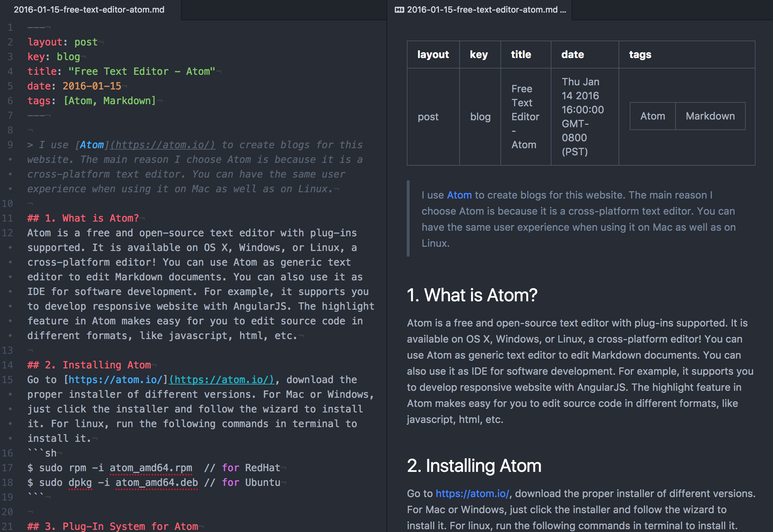Click the '2. Installing Atom' preview heading
The height and width of the screenshot is (532, 773).
coord(474,466)
